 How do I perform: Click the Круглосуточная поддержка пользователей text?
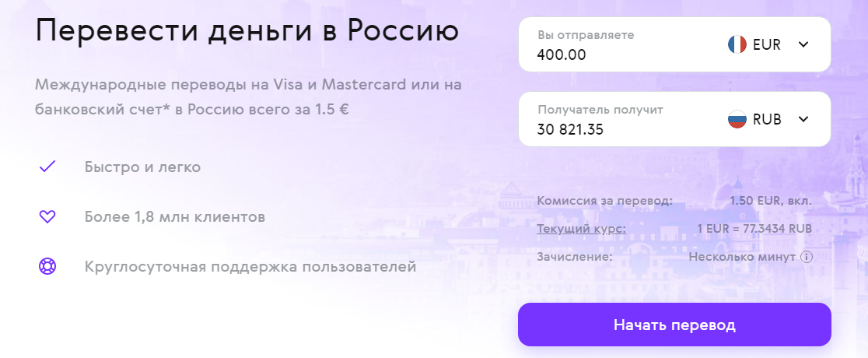250,267
